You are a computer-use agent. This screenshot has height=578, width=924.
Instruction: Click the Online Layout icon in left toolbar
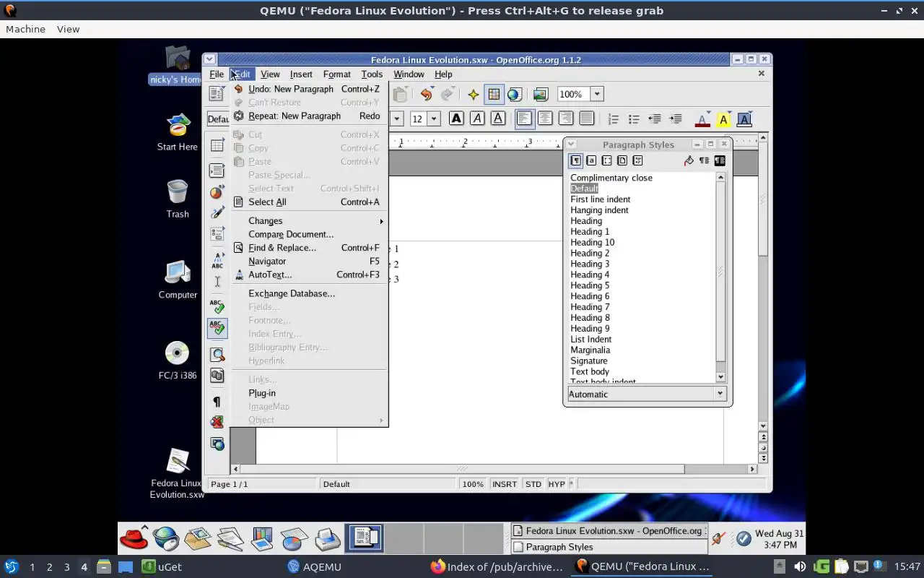[217, 443]
